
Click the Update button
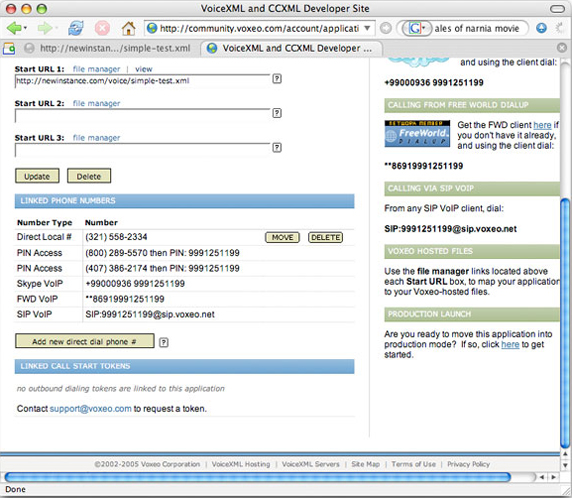[x=37, y=176]
